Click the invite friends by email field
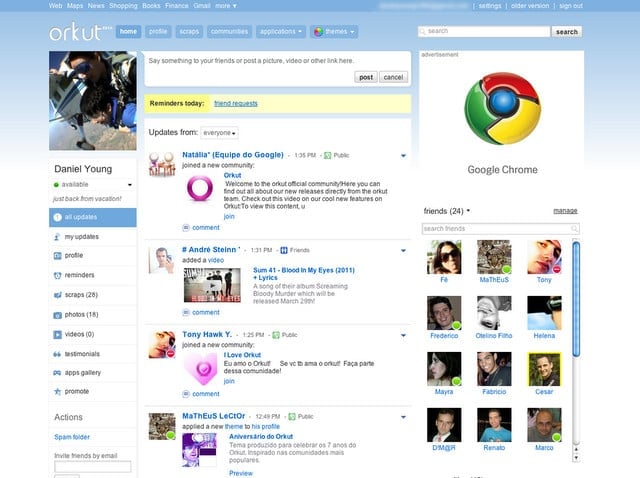Screen dimensions: 640x478 tap(93, 466)
